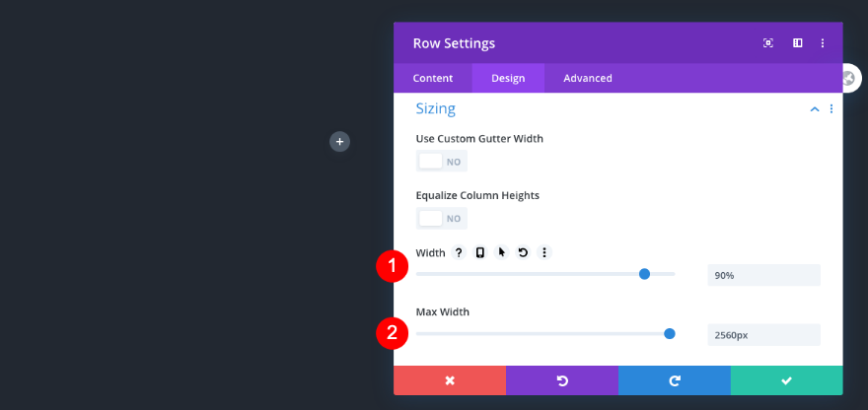Click the Width hover state cursor icon
Image resolution: width=868 pixels, height=410 pixels.
(x=501, y=253)
